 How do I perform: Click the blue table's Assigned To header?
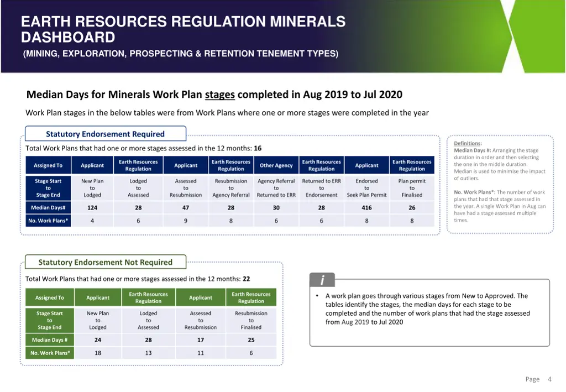[x=48, y=165]
